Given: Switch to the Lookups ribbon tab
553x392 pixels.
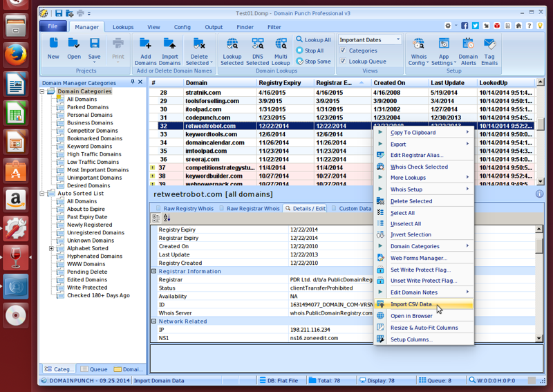Looking at the screenshot, I should coord(123,27).
